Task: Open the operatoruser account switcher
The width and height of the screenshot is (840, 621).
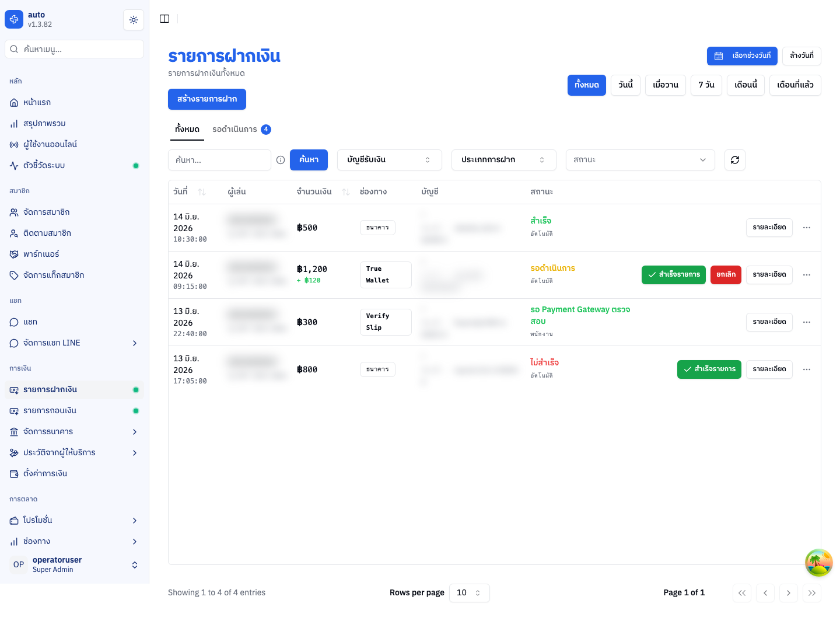Action: click(x=74, y=564)
